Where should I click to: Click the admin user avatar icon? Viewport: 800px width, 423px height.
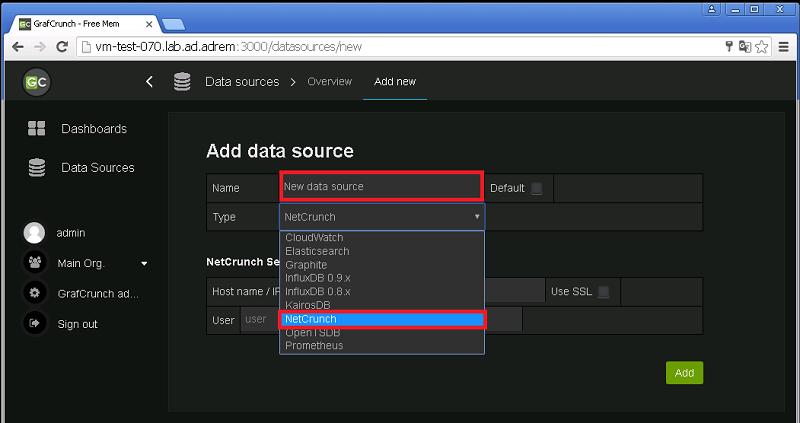click(34, 233)
